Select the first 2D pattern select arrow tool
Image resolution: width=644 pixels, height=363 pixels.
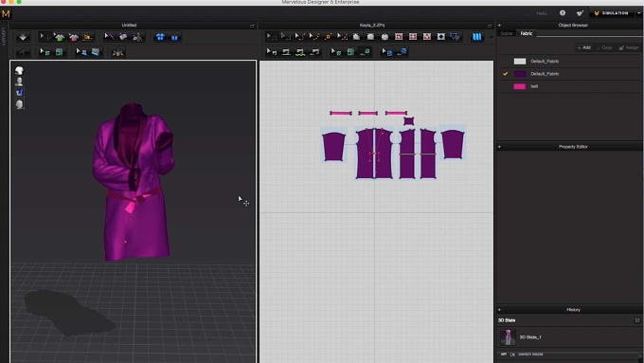point(271,37)
